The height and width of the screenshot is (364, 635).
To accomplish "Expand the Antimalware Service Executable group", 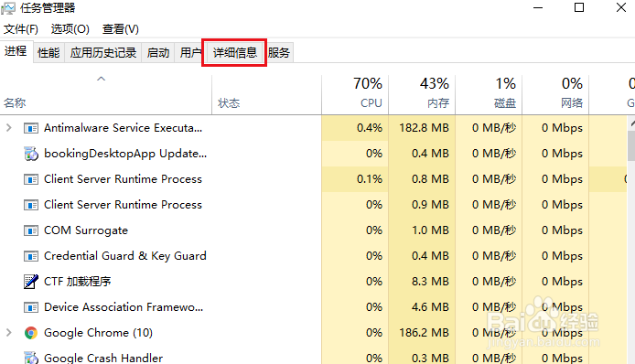I will click(x=9, y=128).
